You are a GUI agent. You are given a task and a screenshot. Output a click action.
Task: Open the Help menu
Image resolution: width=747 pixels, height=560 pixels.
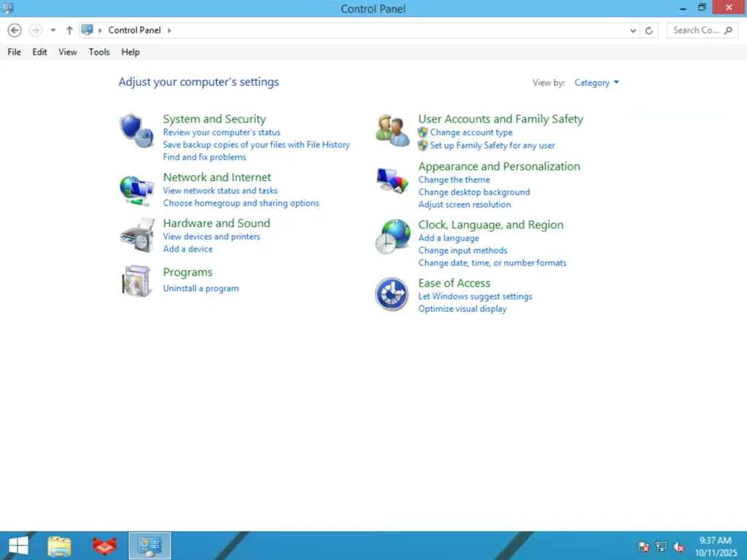[130, 52]
